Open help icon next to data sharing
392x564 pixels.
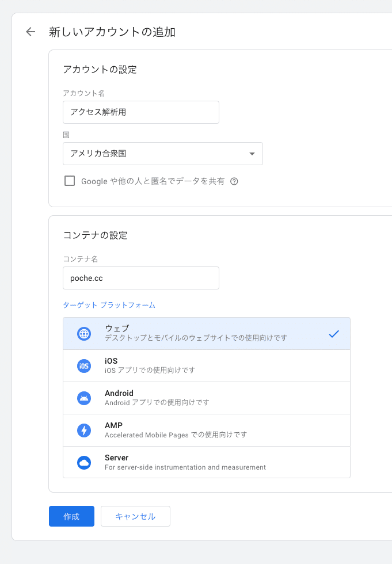point(234,181)
